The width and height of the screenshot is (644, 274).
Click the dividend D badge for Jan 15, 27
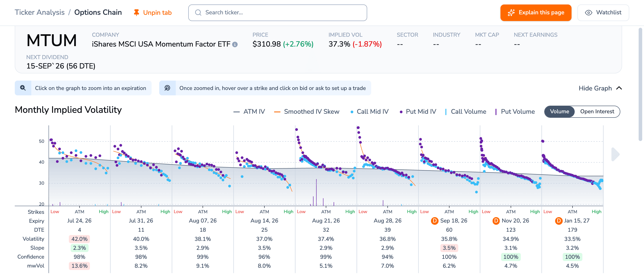point(559,221)
